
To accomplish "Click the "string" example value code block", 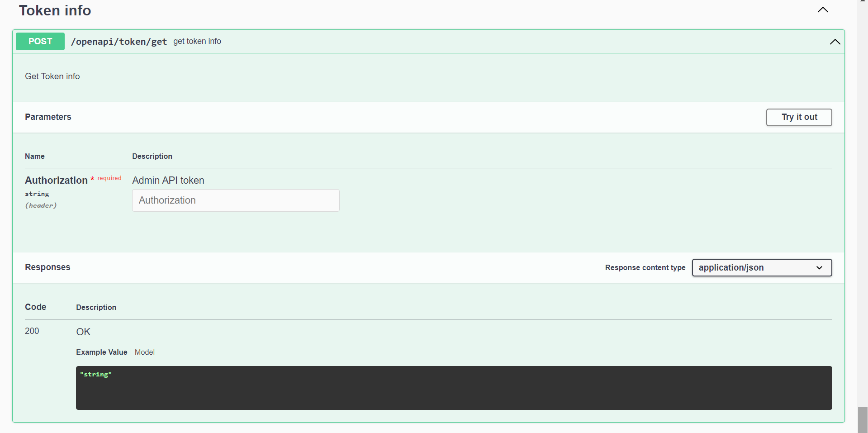I will 454,388.
